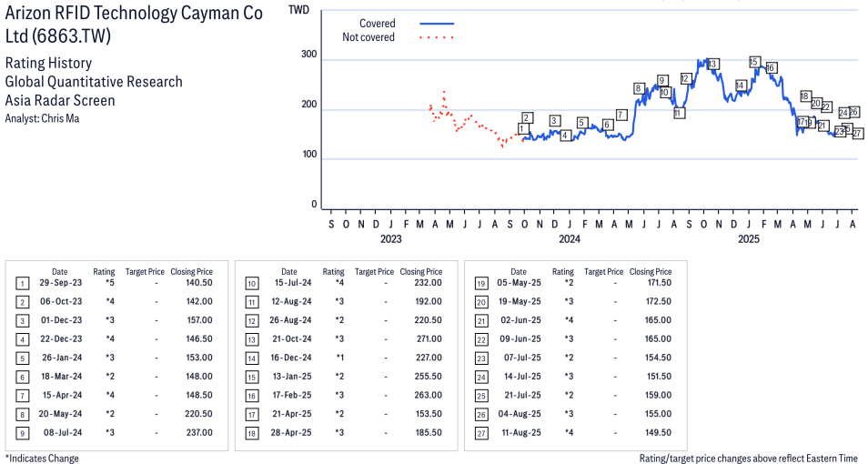The height and width of the screenshot is (464, 868).
Task: Click the 20-May-24 date cell
Action: 60,414
